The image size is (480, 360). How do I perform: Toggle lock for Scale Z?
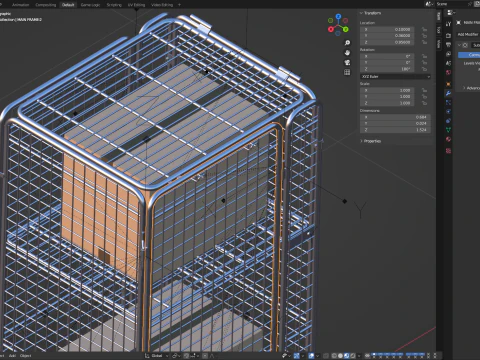424,103
